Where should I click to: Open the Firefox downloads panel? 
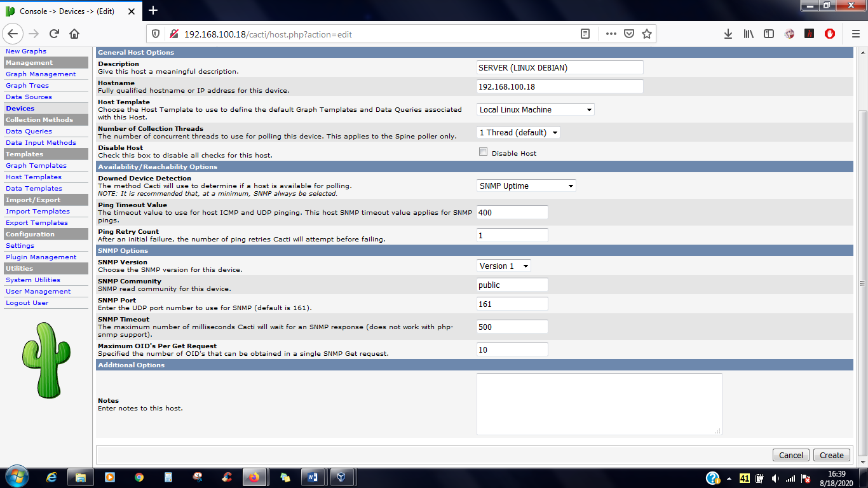(x=728, y=34)
